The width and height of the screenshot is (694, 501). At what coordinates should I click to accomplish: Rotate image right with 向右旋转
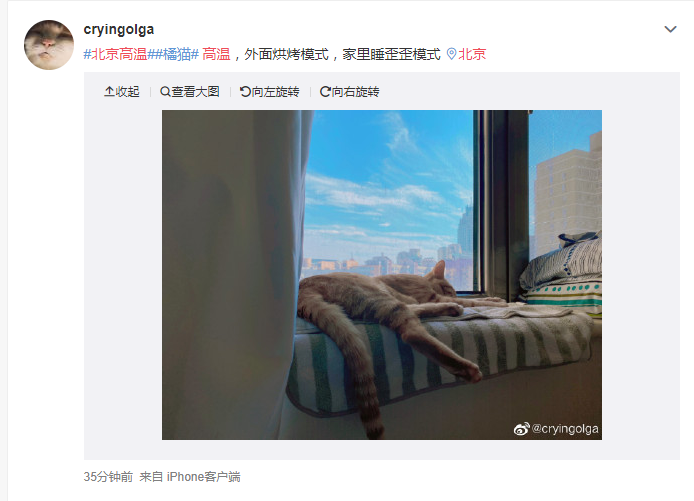pyautogui.click(x=355, y=92)
